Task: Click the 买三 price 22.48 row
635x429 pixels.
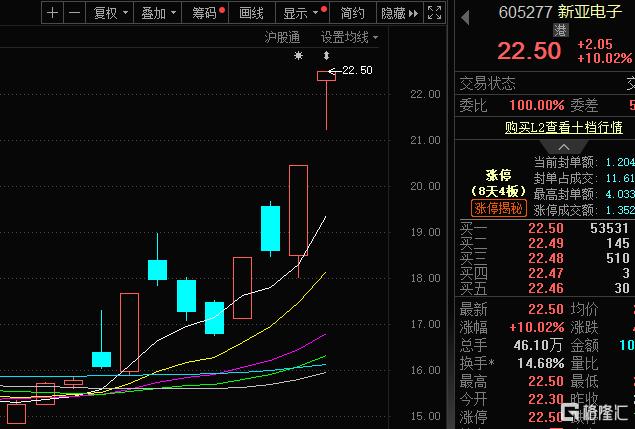Action: coord(547,258)
